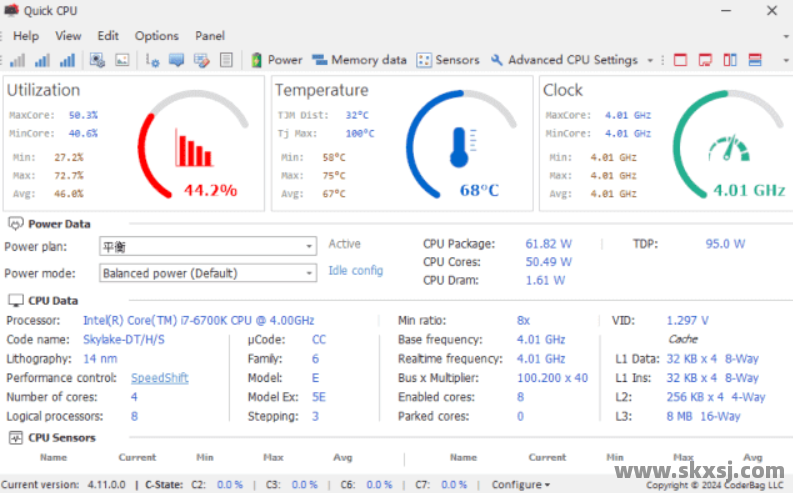Expand the Configure menu in status bar
The image size is (793, 493).
tap(520, 484)
